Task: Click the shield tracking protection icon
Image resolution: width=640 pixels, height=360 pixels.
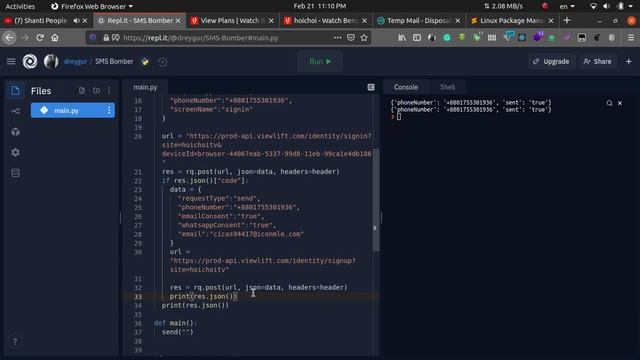Action: click(x=93, y=38)
